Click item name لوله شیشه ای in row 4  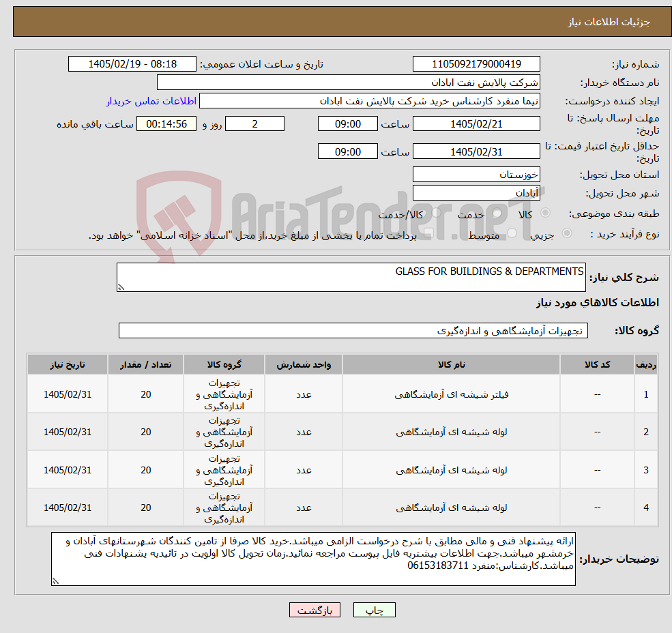[451, 508]
